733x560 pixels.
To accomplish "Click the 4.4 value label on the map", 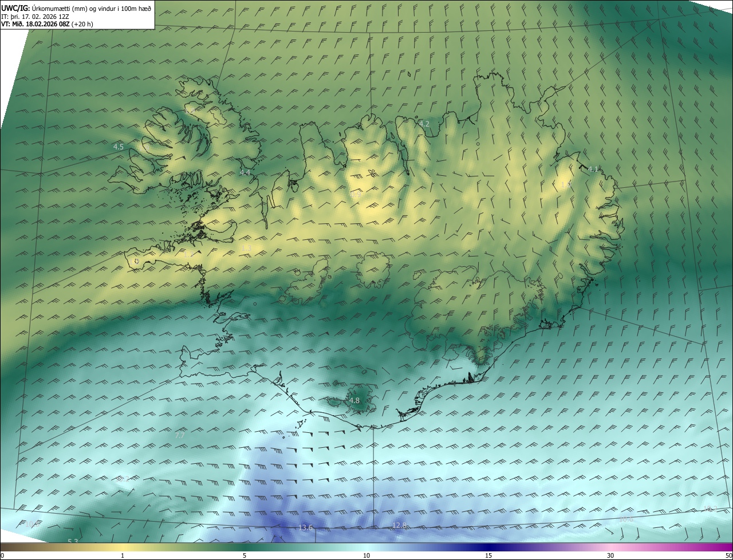I will pos(245,172).
